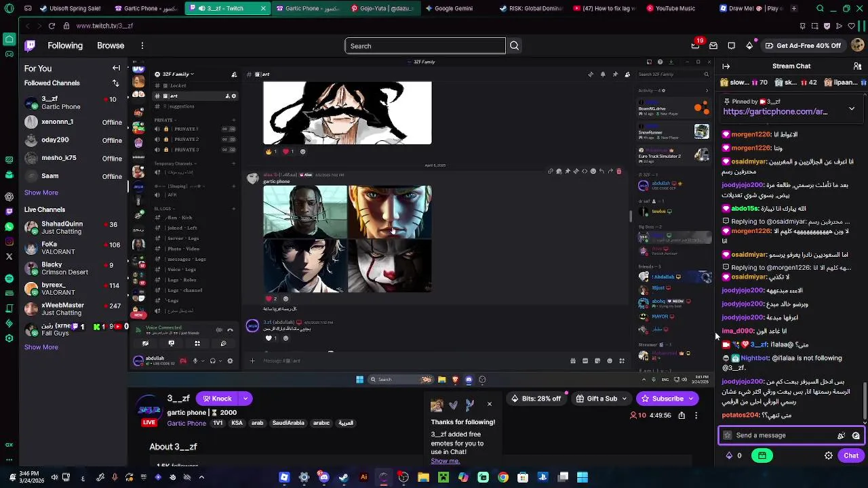Expand the Knock button dropdown arrow
The image size is (868, 488).
coord(245,399)
